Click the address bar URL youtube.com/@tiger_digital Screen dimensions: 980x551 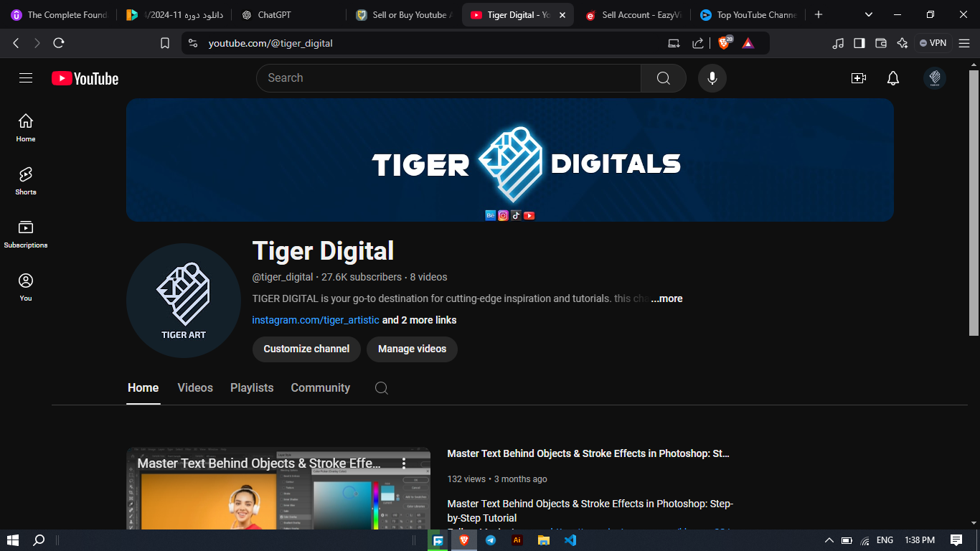(270, 43)
